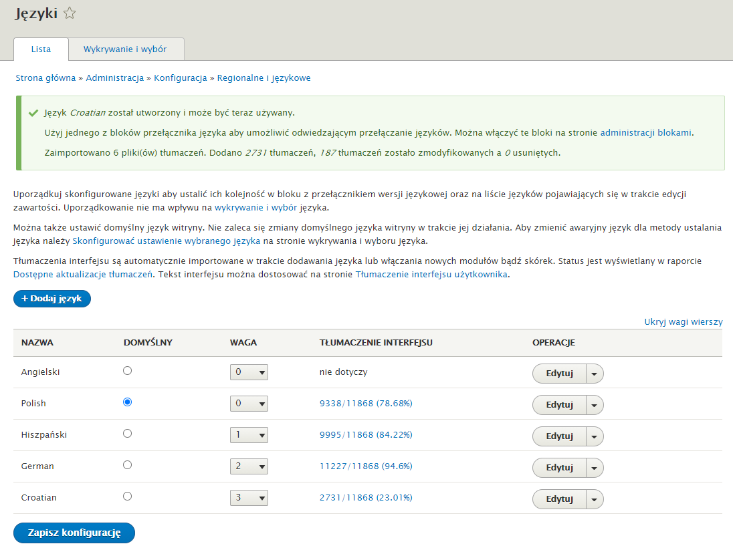Click the OPERACJE column header

[x=554, y=342]
